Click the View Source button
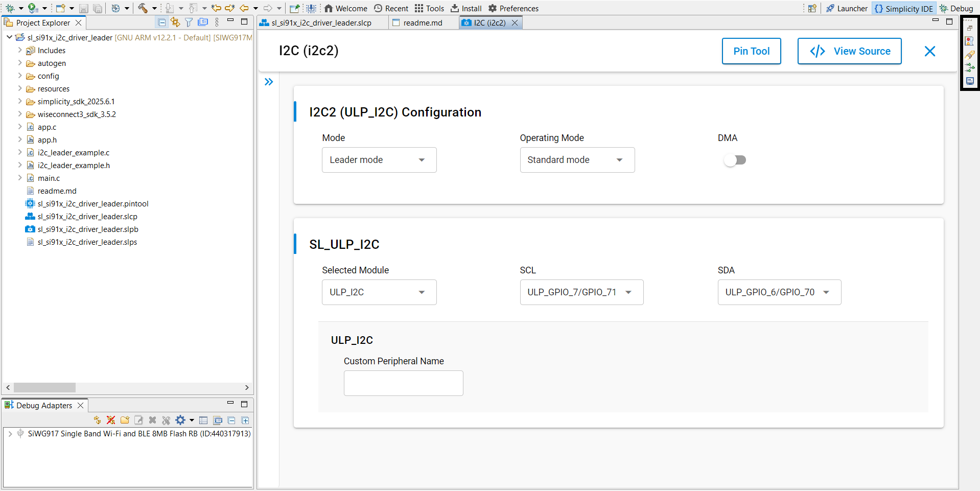This screenshot has height=491, width=980. [x=849, y=51]
